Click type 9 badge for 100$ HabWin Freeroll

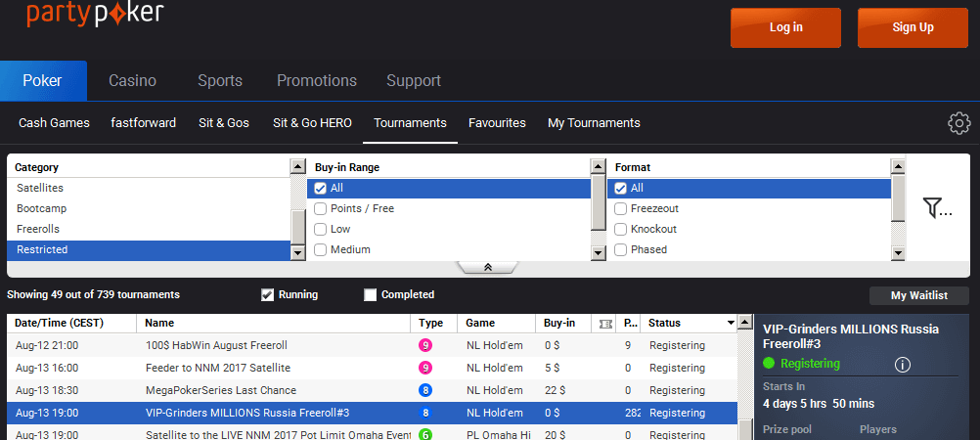pyautogui.click(x=425, y=345)
